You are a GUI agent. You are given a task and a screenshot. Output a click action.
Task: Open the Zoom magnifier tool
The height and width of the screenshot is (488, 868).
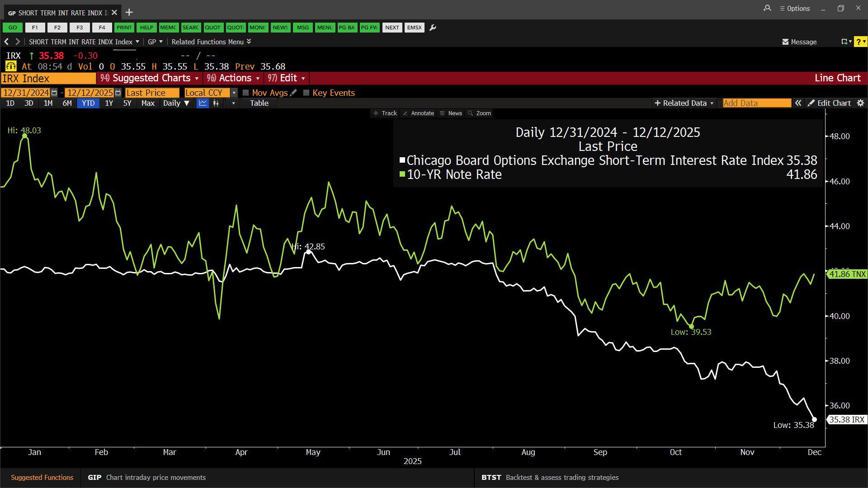click(479, 113)
